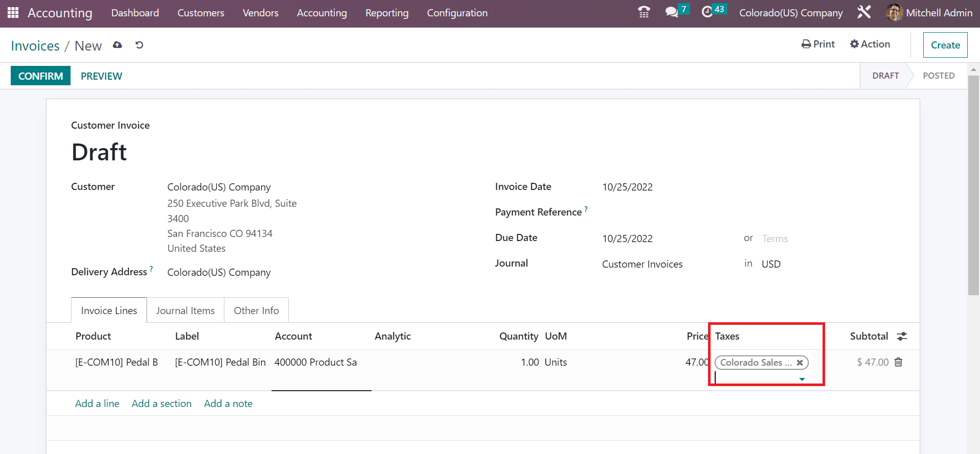
Task: Click the Taxes column header
Action: pyautogui.click(x=727, y=336)
